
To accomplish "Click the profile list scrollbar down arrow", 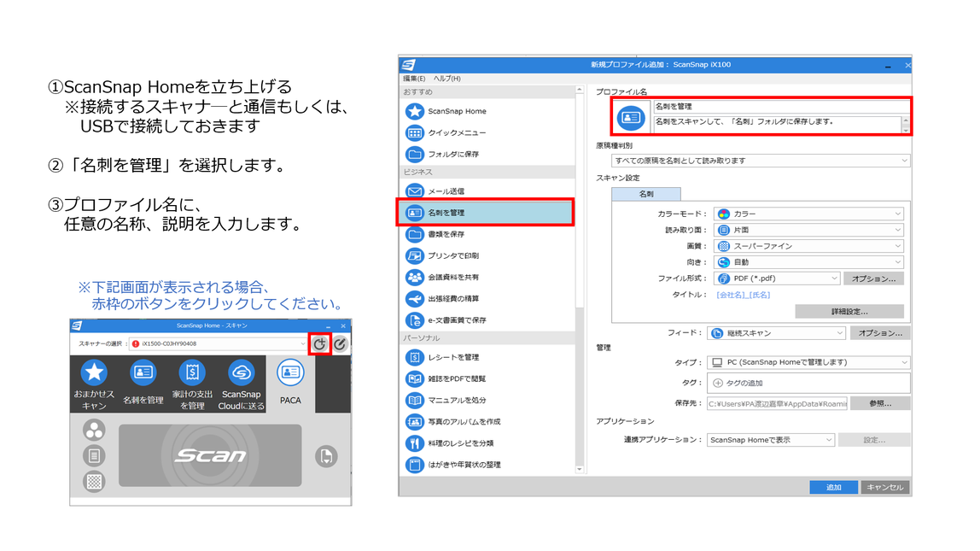I will point(580,469).
